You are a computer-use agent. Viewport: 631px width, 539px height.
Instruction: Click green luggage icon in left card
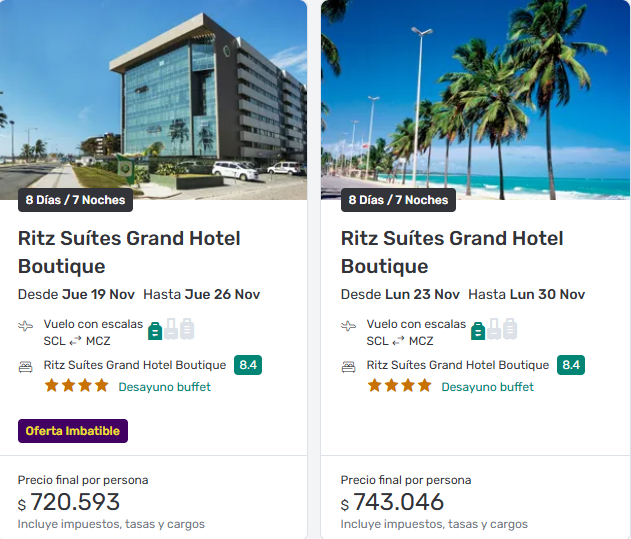coord(155,330)
